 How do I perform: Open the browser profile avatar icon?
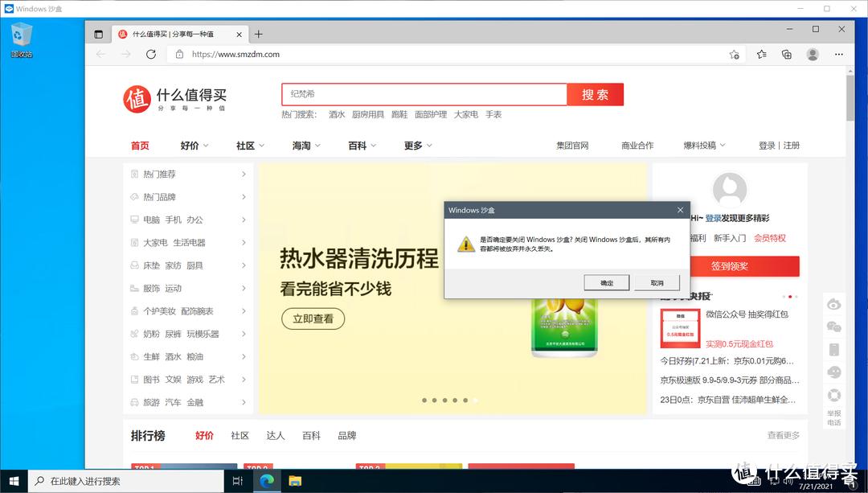coord(812,54)
